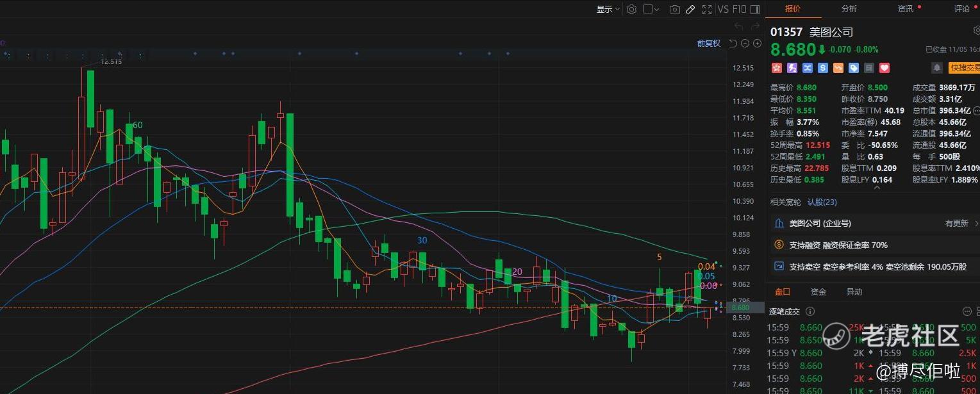Reset chart zoom with the reset icon
The image size is (980, 394).
tap(733, 44)
